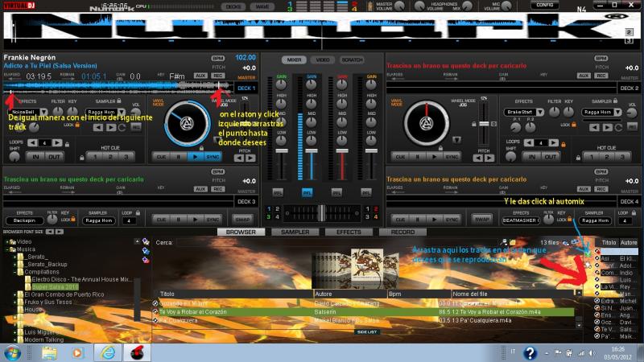Play the sampler on Deck 1
The width and height of the screenshot is (644, 362).
(111, 127)
